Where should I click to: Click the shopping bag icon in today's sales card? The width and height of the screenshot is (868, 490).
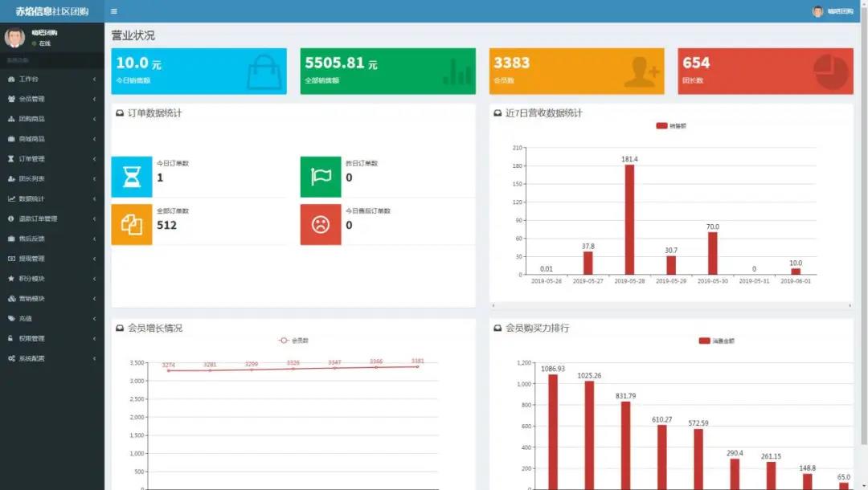click(x=264, y=72)
